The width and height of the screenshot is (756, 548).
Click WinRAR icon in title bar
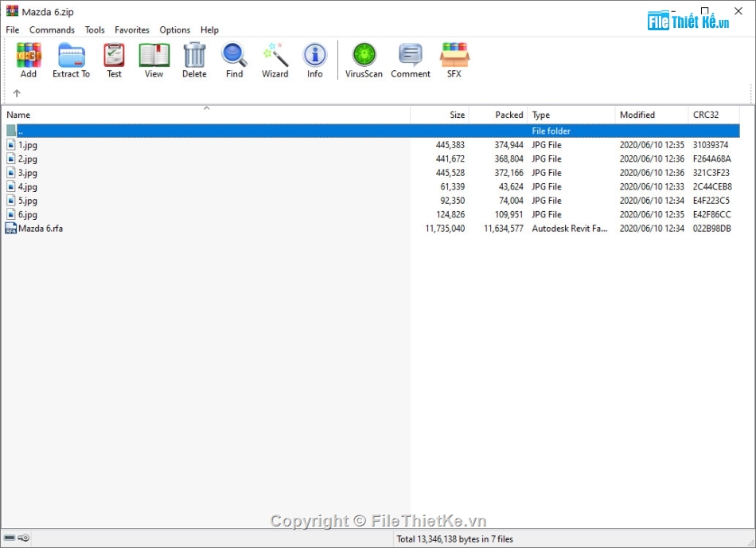[x=12, y=11]
